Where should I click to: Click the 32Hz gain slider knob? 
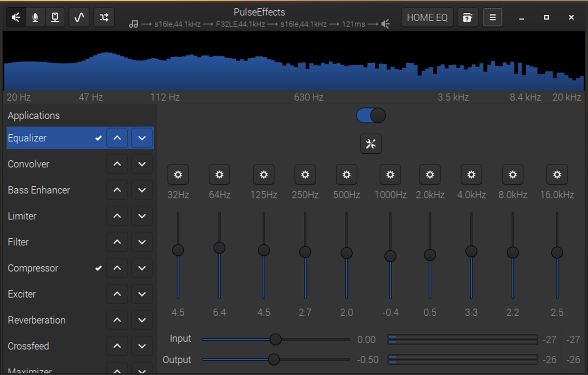click(178, 250)
